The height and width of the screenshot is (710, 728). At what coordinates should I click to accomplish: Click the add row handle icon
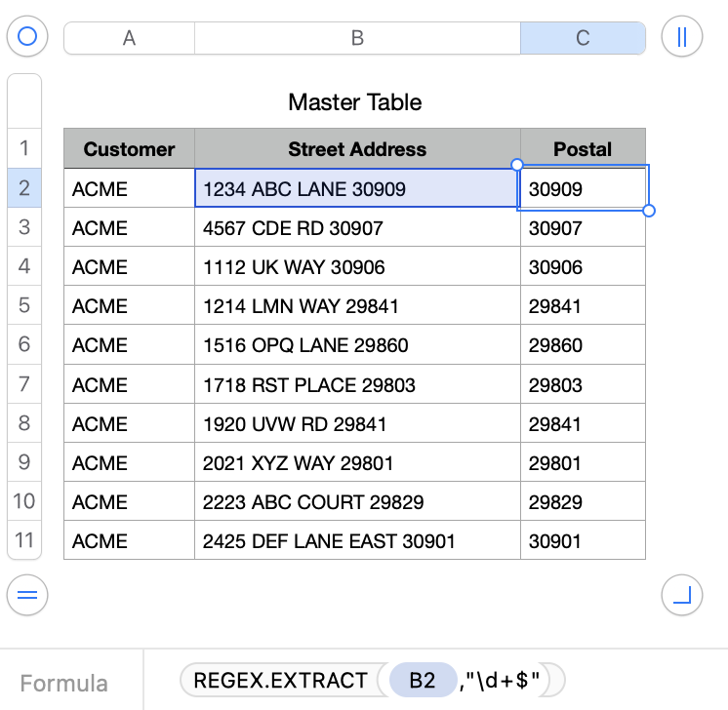click(27, 594)
